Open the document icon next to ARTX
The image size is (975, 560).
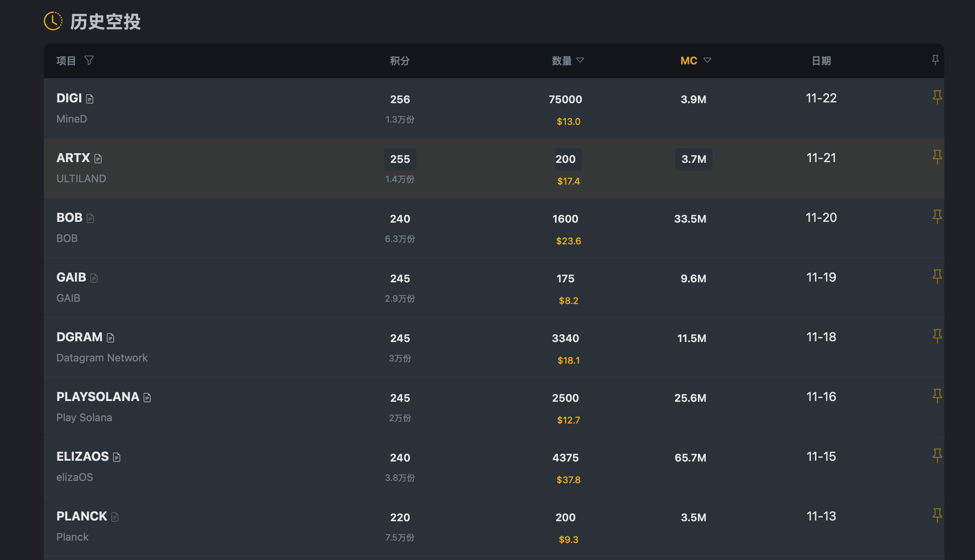pos(98,159)
